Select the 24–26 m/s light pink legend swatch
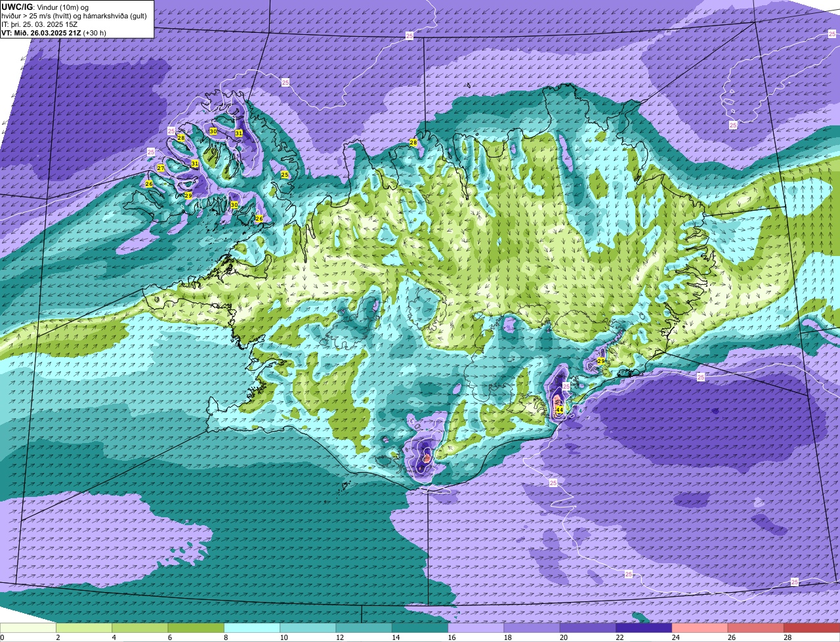 tap(700, 628)
